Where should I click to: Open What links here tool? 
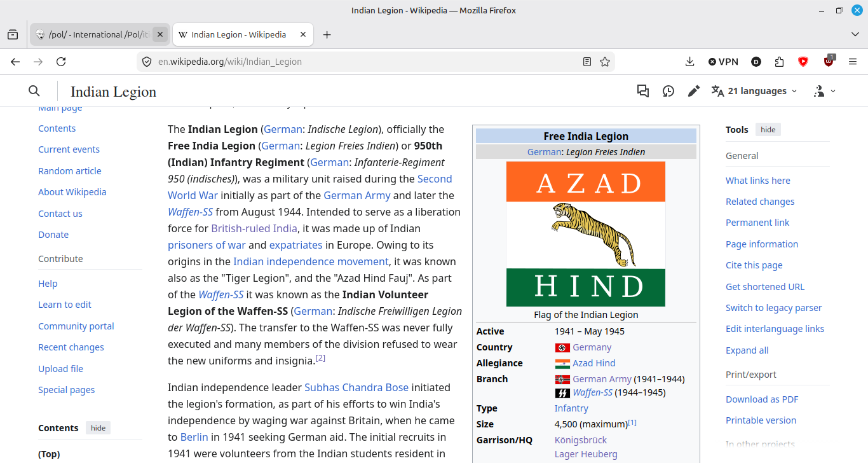pos(758,181)
